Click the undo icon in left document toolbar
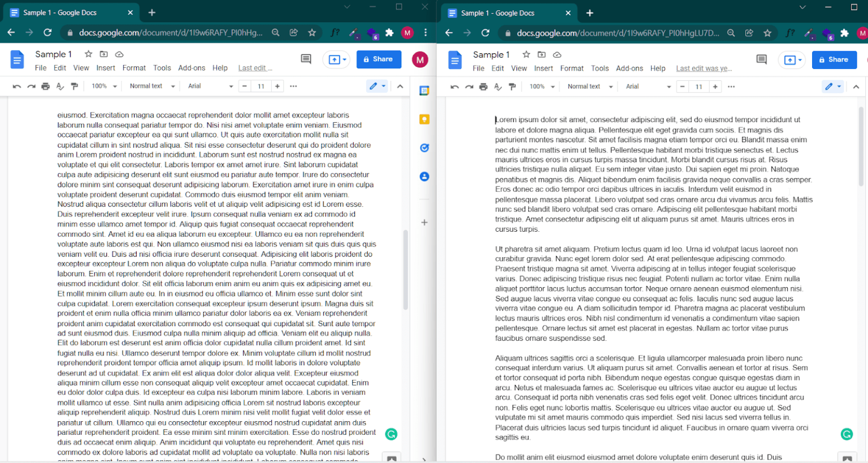 [x=17, y=86]
